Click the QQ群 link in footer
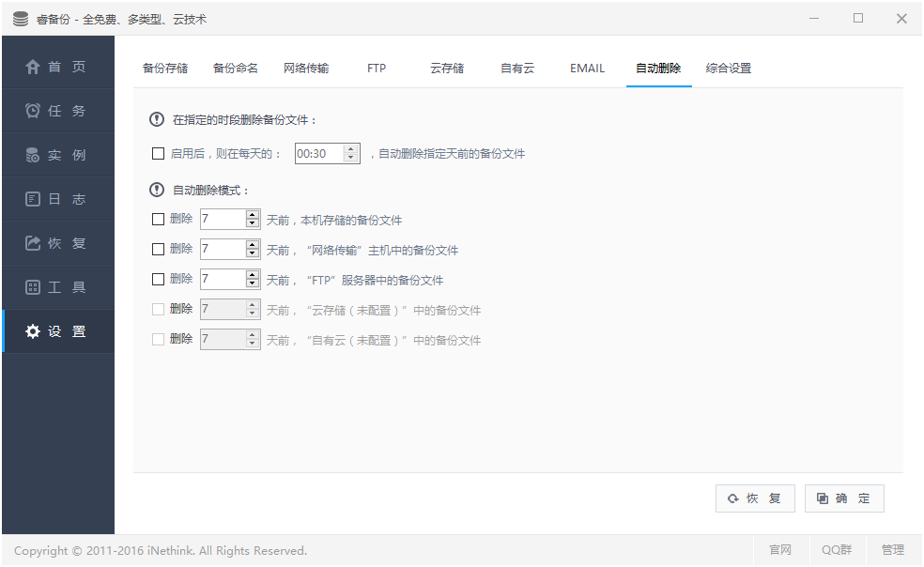This screenshot has width=924, height=567. [836, 550]
